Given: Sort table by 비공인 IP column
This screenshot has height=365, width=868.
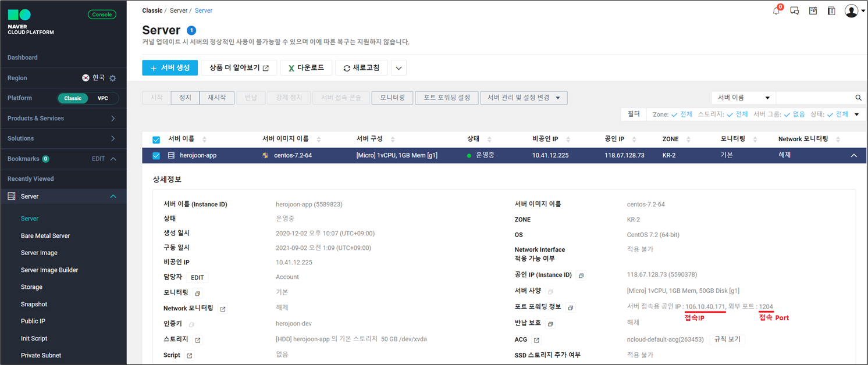Looking at the screenshot, I should [568, 139].
